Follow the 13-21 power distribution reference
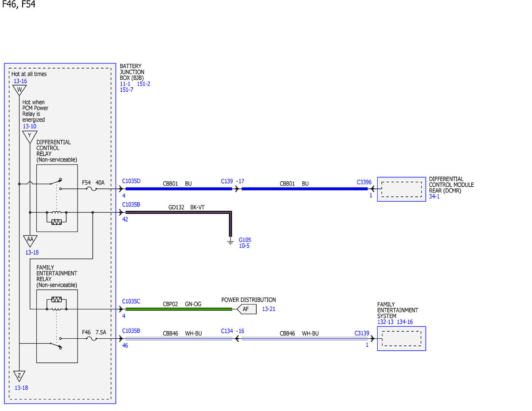The height and width of the screenshot is (411, 532). pyautogui.click(x=269, y=309)
